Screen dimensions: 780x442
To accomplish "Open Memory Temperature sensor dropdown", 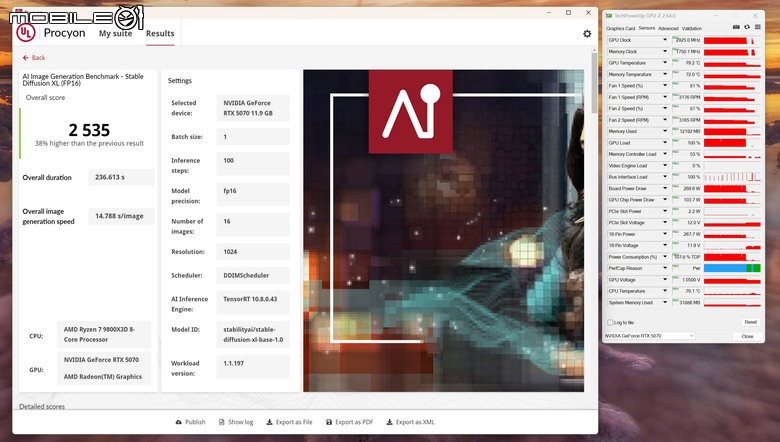I will (x=665, y=74).
